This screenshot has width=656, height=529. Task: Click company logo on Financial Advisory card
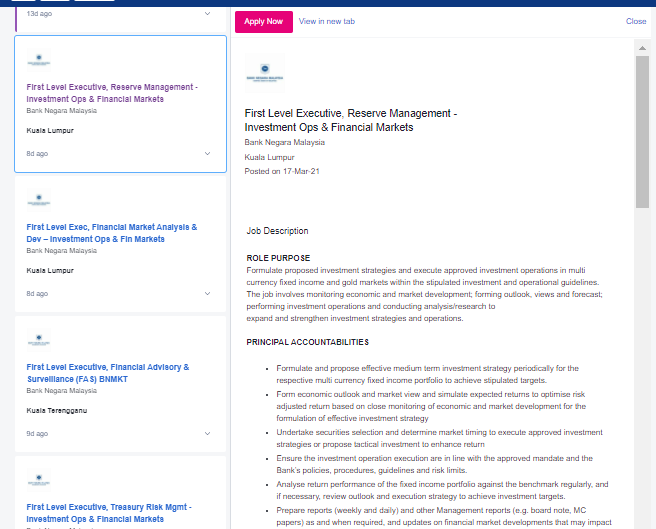pos(39,340)
